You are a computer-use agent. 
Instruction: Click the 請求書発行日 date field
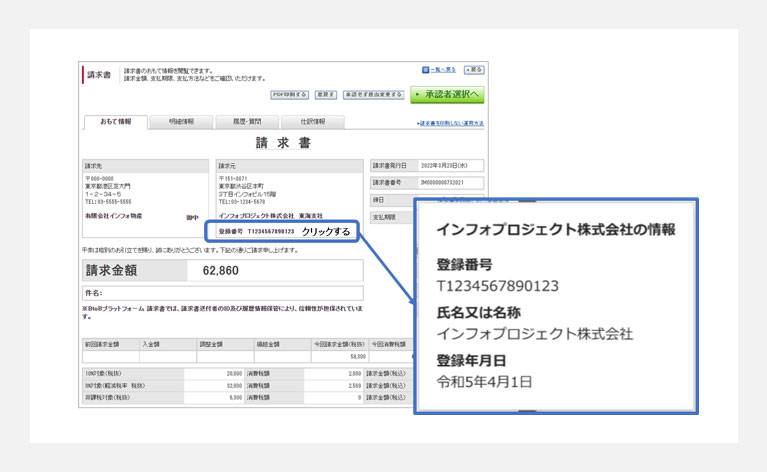pos(450,166)
